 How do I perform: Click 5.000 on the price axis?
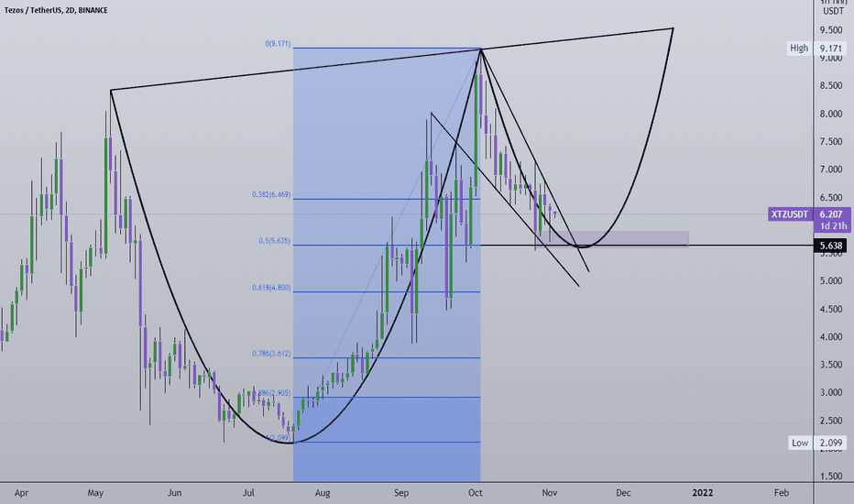click(x=831, y=281)
